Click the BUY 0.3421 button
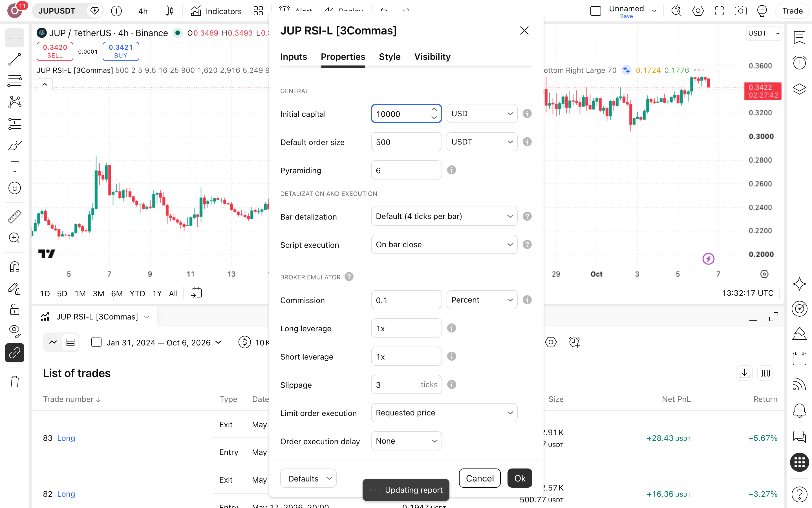Viewport: 812px width, 508px height. 120,51
